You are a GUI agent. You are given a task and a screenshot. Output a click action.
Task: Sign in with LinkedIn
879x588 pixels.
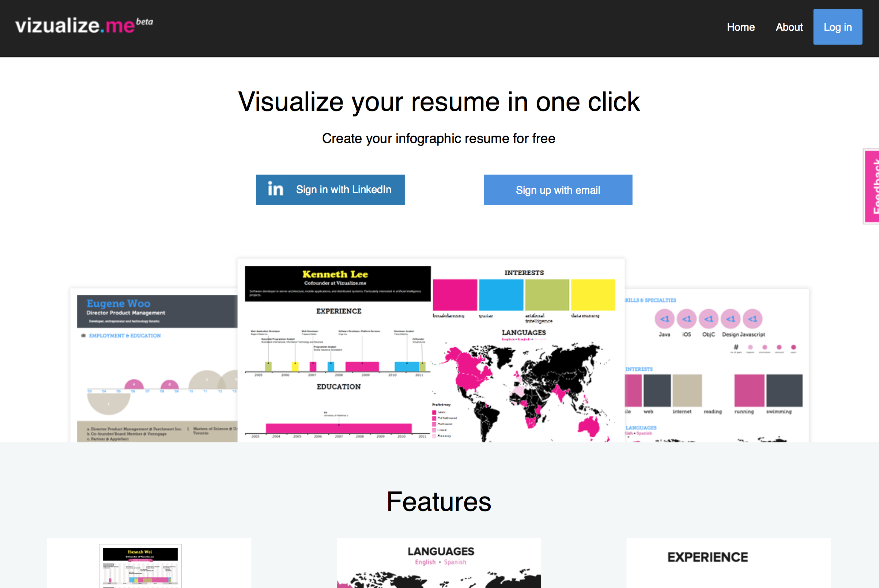(331, 190)
